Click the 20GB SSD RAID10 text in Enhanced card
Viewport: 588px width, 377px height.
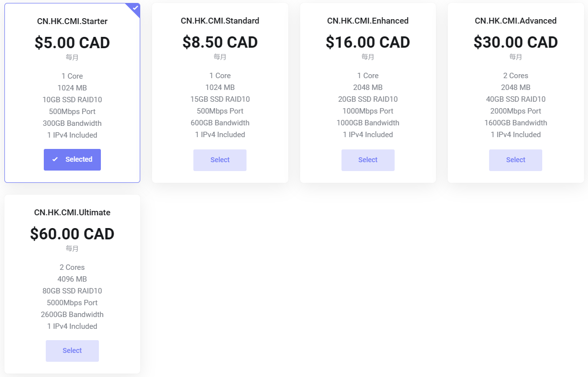coord(368,99)
